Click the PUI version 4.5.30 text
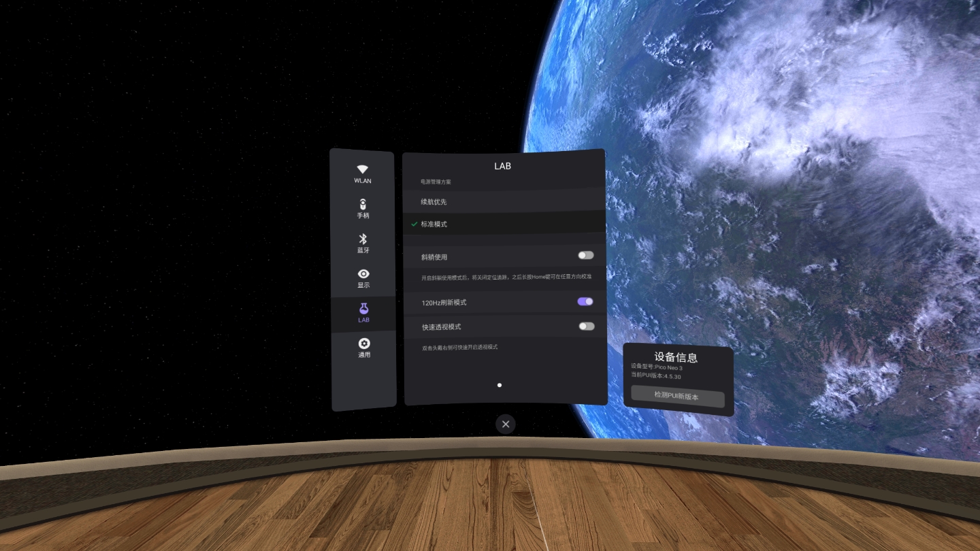Viewport: 980px width, 551px height. pyautogui.click(x=657, y=377)
